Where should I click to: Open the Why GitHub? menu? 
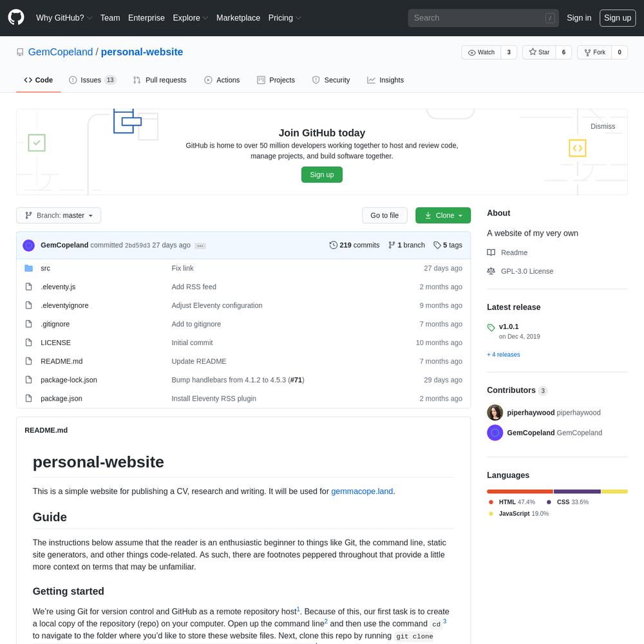click(64, 18)
